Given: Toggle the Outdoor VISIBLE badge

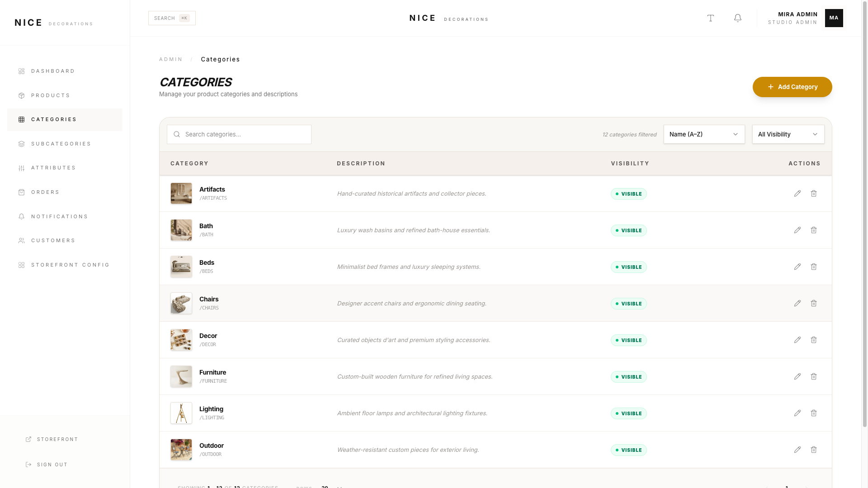Looking at the screenshot, I should tap(629, 450).
